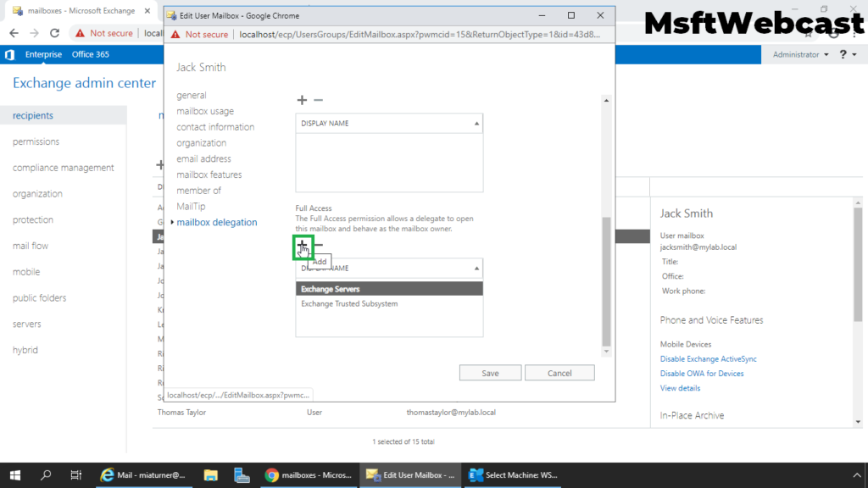Switch to Select Machine window in taskbar
868x488 pixels.
pyautogui.click(x=513, y=475)
